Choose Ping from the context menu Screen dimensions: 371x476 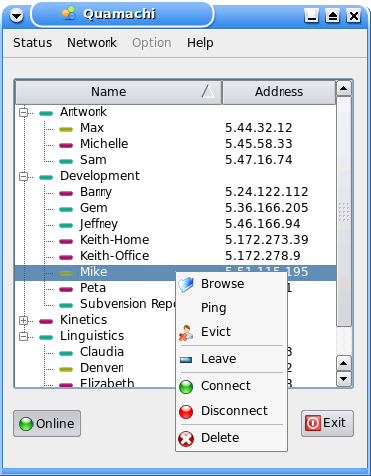(x=214, y=308)
